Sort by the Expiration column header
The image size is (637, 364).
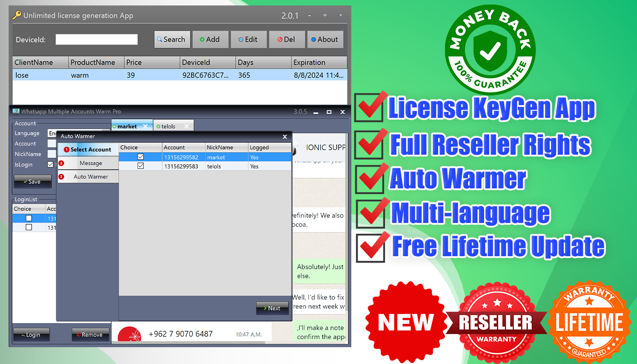point(319,62)
